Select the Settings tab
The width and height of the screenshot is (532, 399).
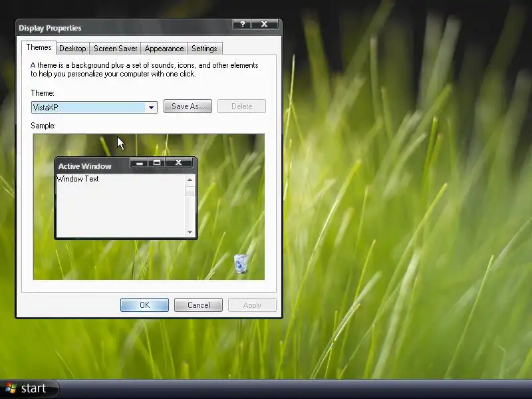click(204, 49)
